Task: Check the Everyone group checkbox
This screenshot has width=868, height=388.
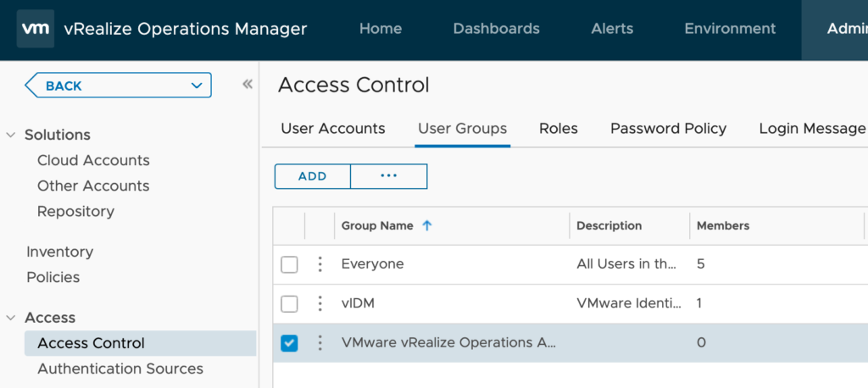Action: point(289,264)
